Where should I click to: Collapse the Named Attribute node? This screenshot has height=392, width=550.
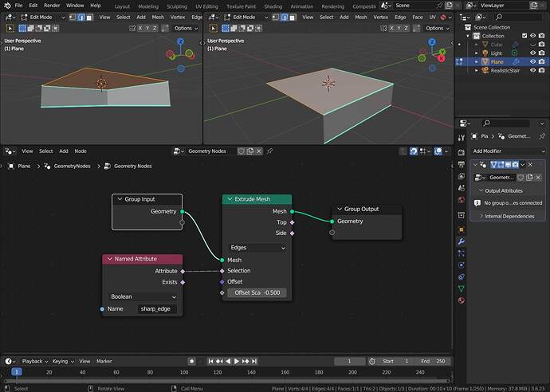(x=110, y=259)
